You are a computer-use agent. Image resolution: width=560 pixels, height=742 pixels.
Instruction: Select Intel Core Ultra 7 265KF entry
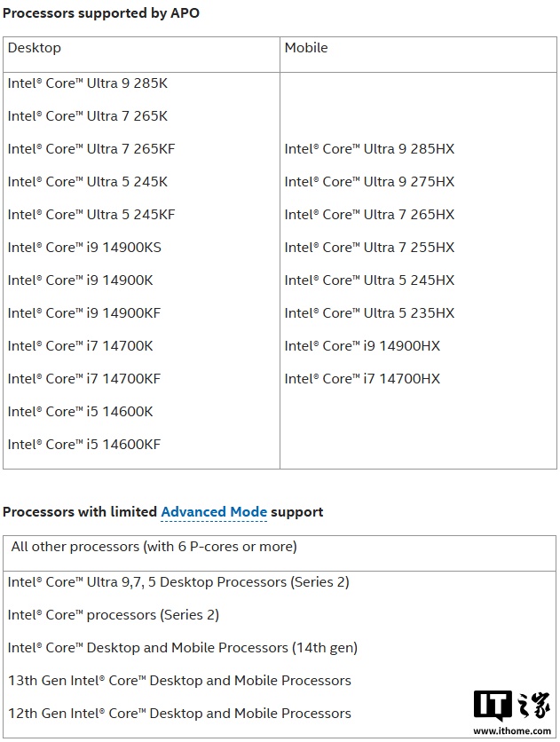(91, 149)
